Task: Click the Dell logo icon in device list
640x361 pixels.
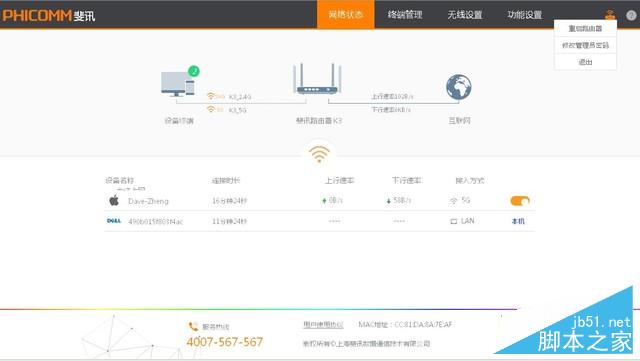Action: [114, 221]
